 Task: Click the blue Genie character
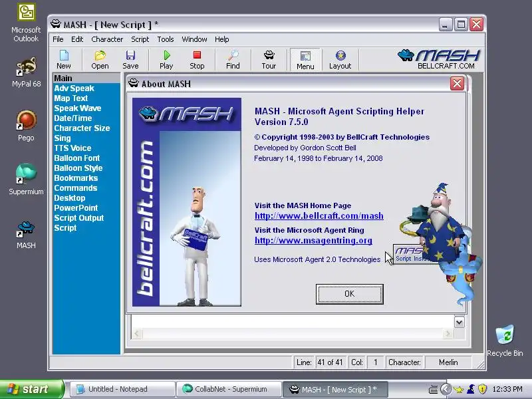tap(463, 271)
